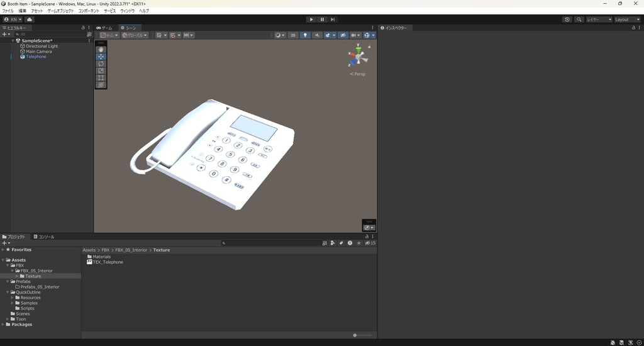644x346 pixels.
Task: Toggle the scene gizmo rotation lock
Action: tap(369, 47)
